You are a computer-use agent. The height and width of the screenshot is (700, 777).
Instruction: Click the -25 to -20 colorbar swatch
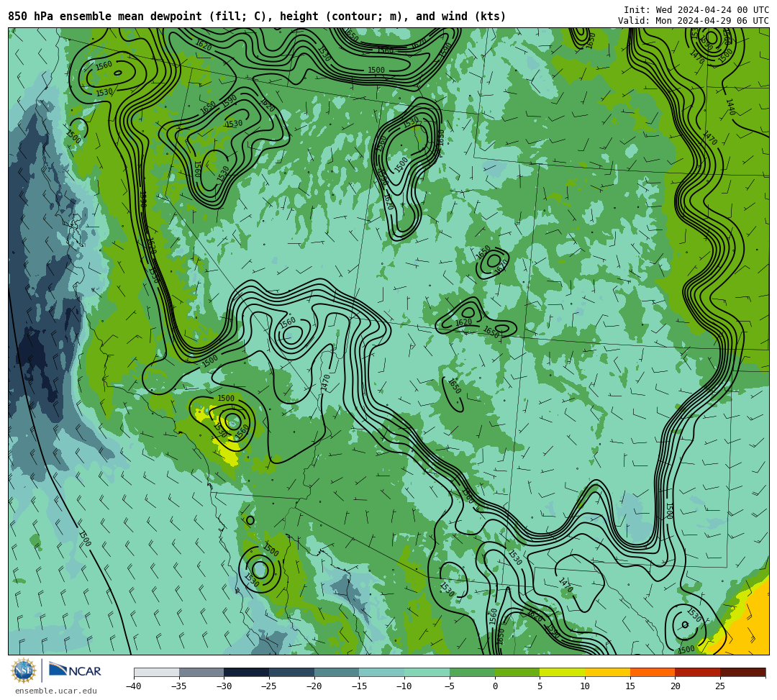292,672
